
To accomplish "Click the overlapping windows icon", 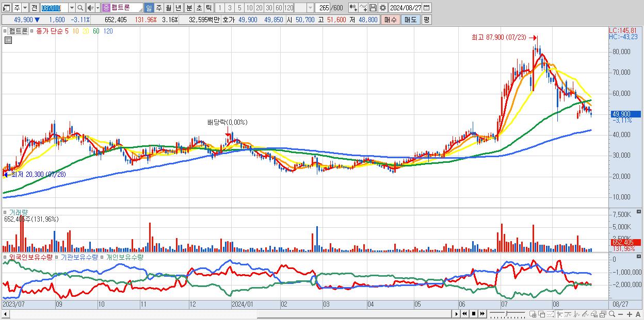I will 542,314.
